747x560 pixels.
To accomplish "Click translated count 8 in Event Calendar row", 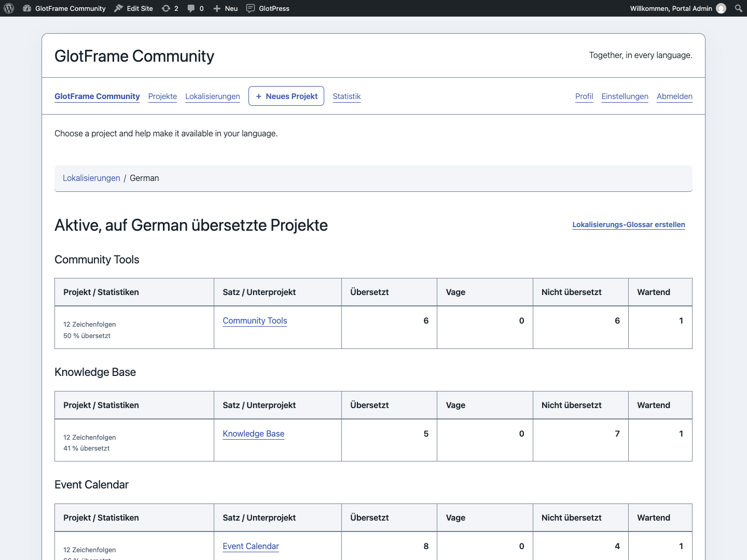I will pyautogui.click(x=426, y=546).
